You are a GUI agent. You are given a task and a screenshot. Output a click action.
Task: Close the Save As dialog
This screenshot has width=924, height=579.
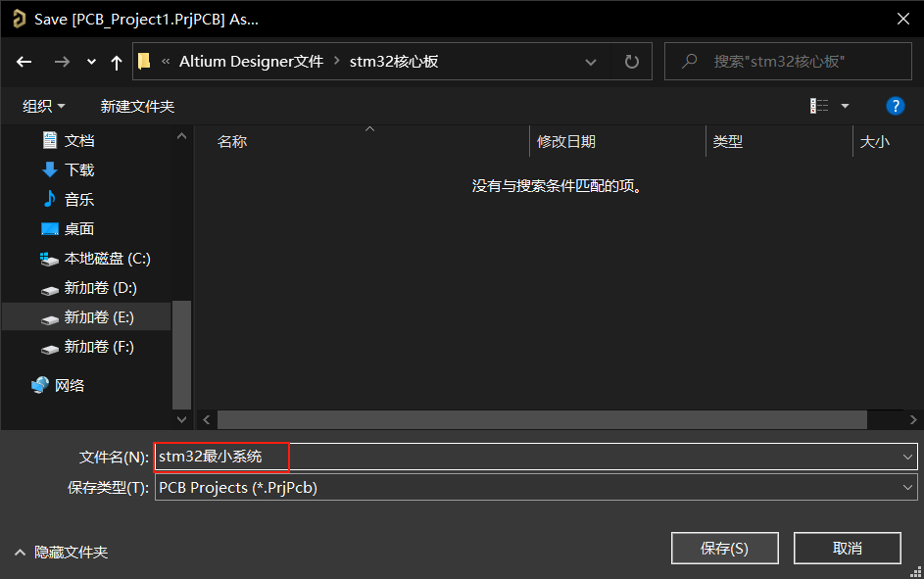tap(902, 19)
